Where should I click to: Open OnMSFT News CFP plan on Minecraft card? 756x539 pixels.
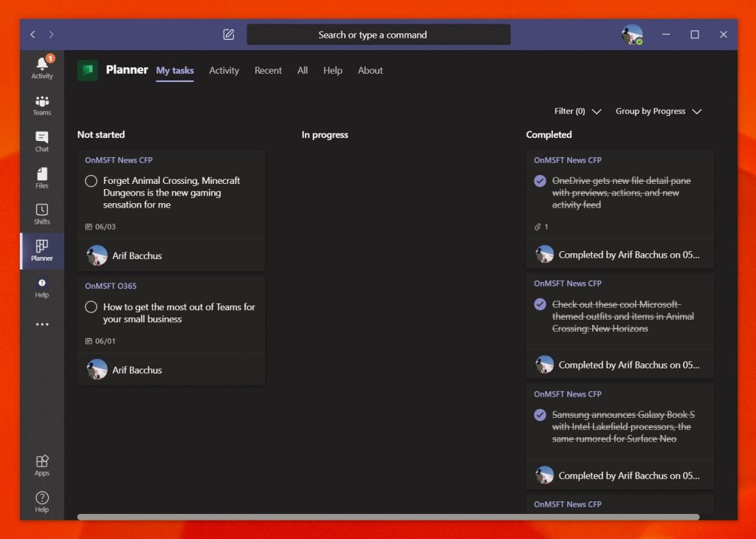point(119,160)
